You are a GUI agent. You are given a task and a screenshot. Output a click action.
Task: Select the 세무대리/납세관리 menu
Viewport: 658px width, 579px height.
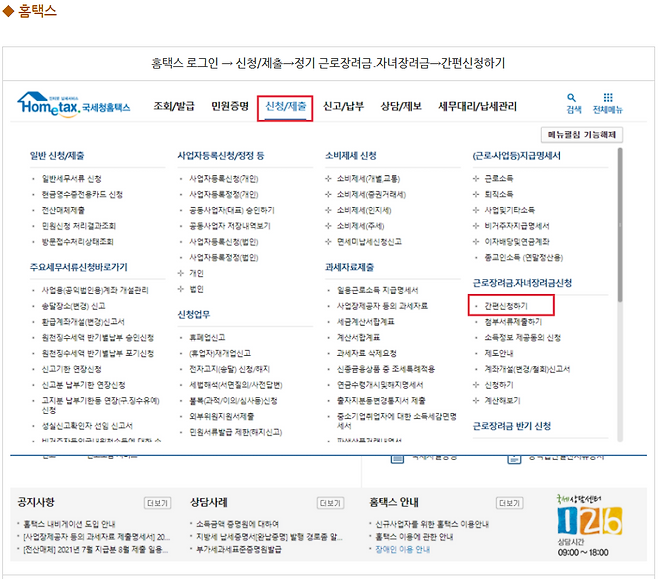[478, 106]
